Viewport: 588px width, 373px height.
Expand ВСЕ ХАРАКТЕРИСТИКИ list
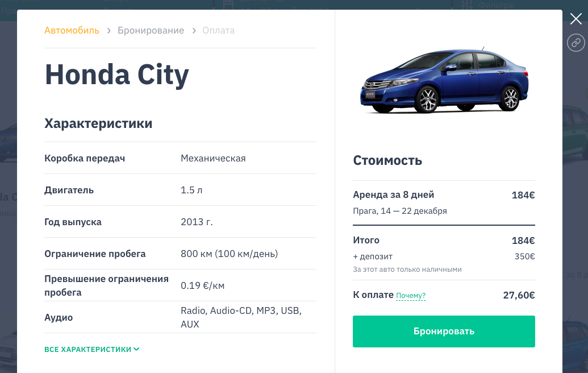point(92,349)
